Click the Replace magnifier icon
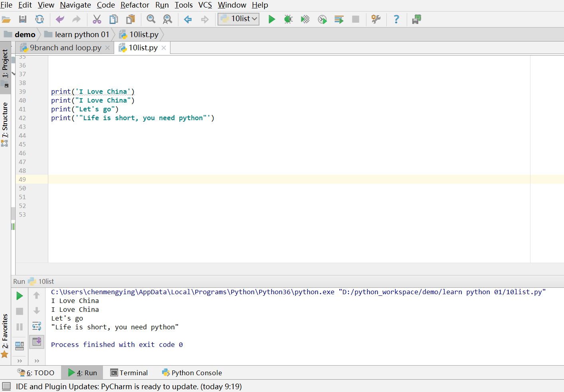 coord(168,19)
